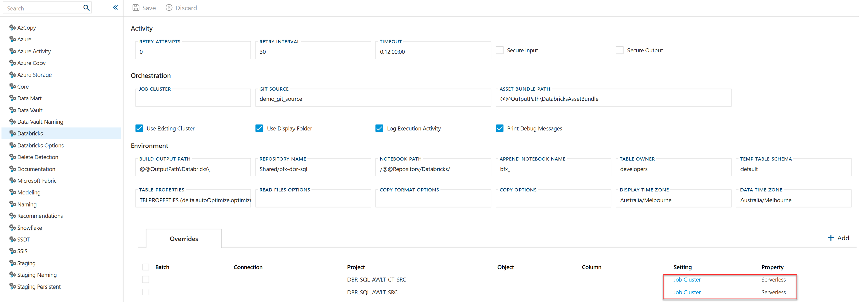
Task: Click the Discard circle-x icon
Action: tap(169, 8)
